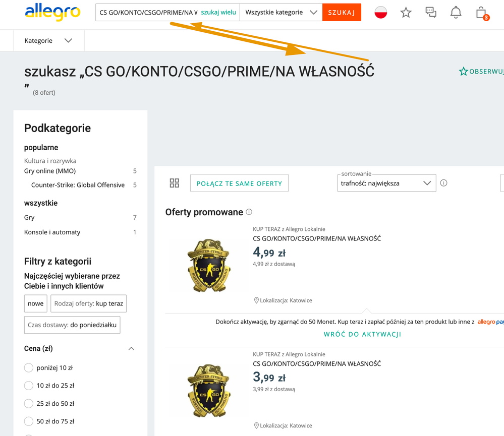Expand the Kategorie menu

click(x=49, y=41)
